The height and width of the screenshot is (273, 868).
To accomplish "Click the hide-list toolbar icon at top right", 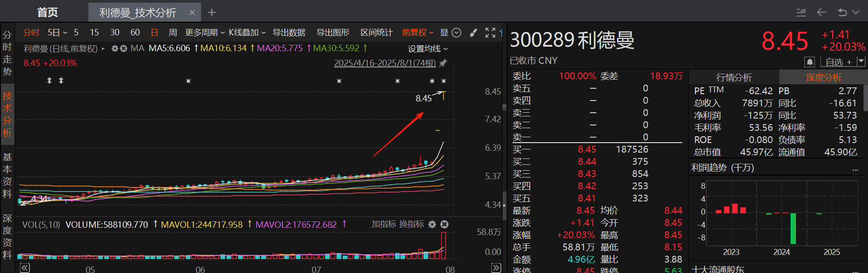I will pyautogui.click(x=801, y=12).
